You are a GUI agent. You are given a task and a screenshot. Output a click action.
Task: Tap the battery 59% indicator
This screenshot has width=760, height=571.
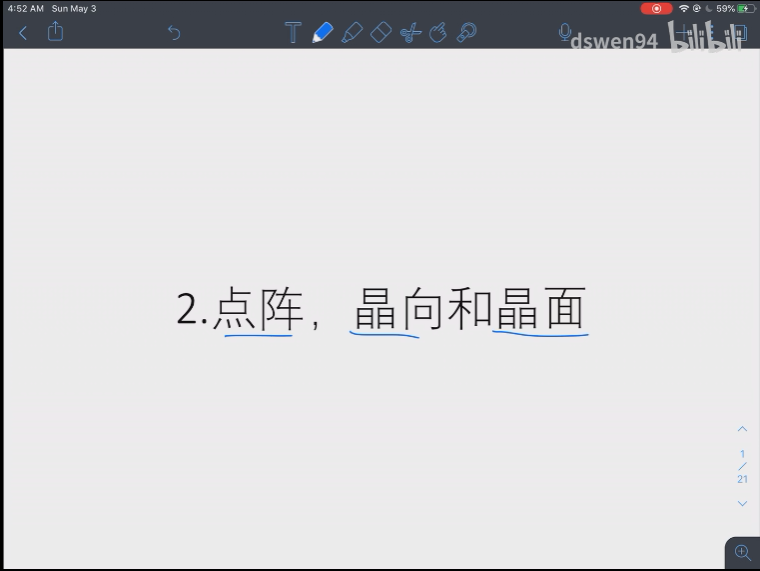pyautogui.click(x=735, y=8)
